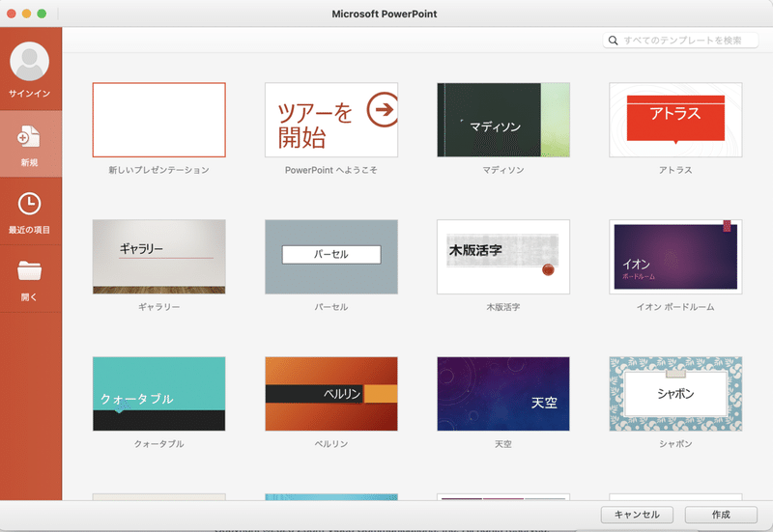This screenshot has height=532, width=773.
Task: Select the 木版活字 template thumbnail
Action: coord(503,257)
